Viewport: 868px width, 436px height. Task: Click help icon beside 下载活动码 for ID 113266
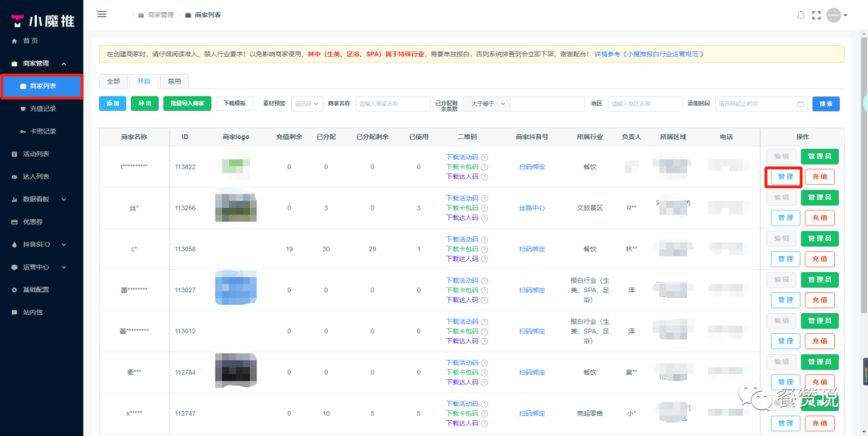(x=485, y=198)
